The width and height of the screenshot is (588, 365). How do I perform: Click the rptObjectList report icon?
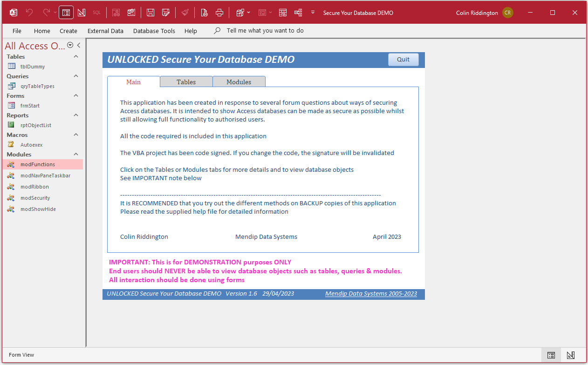click(11, 125)
